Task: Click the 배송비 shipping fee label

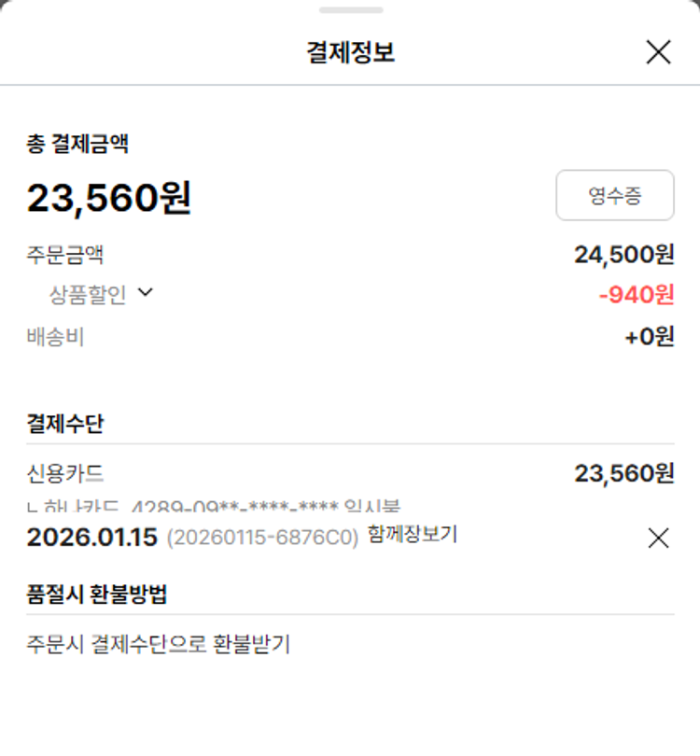Action: pos(55,337)
